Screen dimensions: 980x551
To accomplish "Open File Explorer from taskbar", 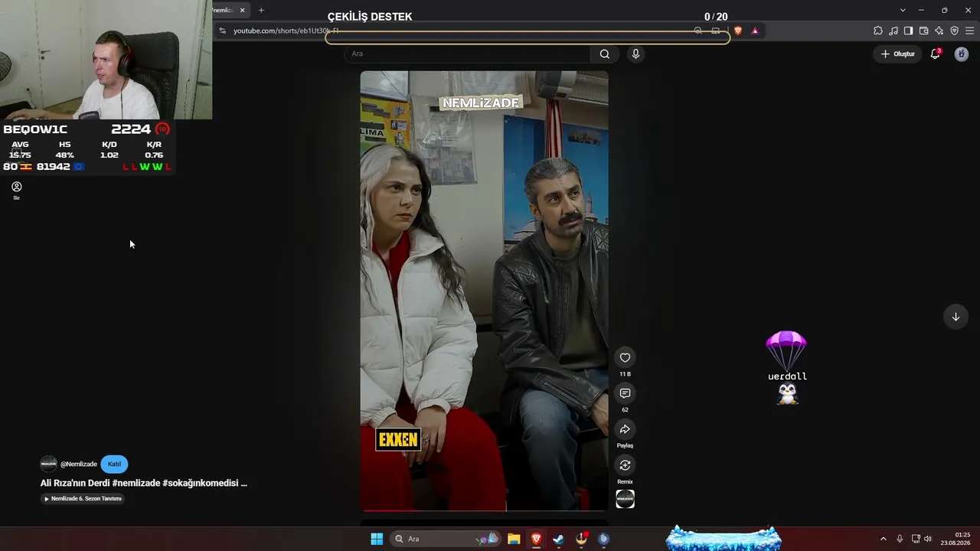I will click(514, 539).
